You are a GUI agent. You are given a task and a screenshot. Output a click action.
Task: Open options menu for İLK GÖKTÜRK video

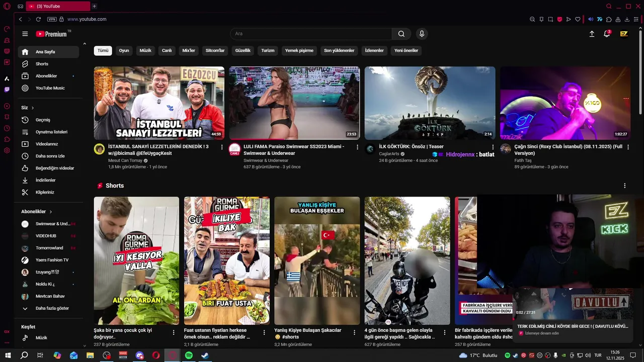coord(493,147)
